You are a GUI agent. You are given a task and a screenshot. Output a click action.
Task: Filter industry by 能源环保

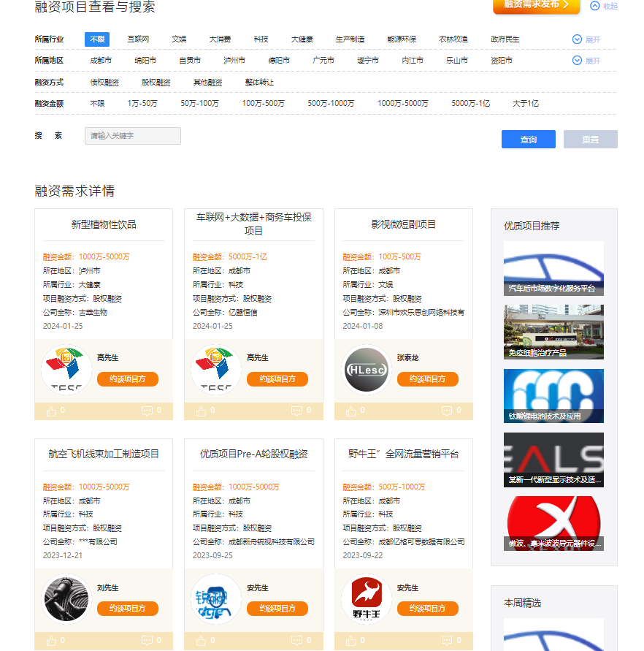tap(402, 39)
